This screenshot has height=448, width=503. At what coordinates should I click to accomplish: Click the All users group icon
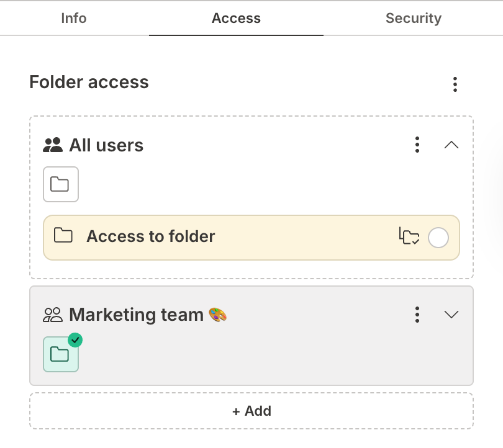[x=53, y=145]
